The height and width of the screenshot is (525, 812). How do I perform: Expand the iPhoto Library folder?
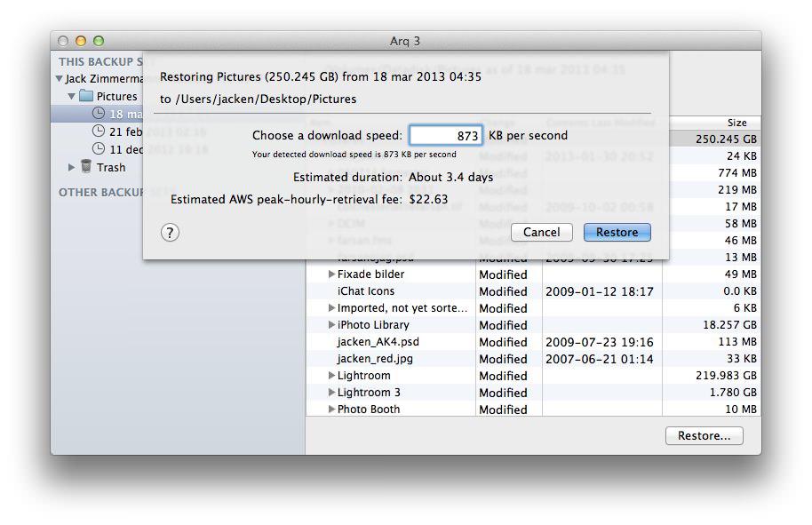click(x=331, y=324)
